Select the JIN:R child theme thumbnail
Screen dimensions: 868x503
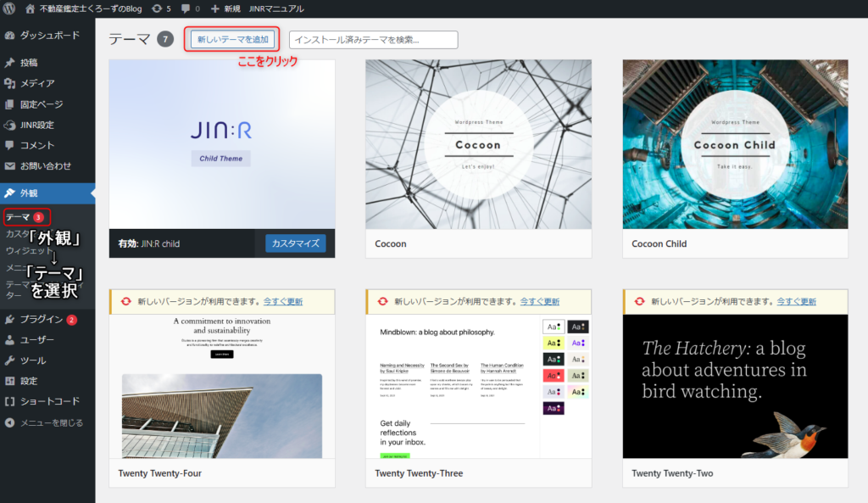point(221,144)
